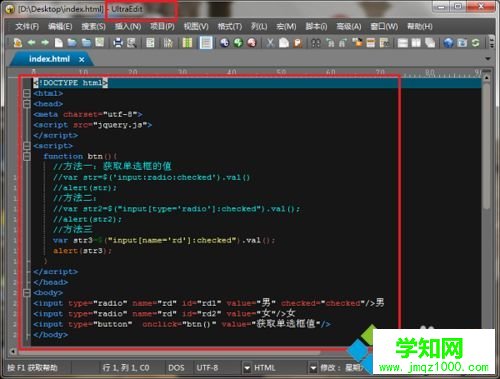The image size is (500, 379).
Task: Click the cascade windows icon
Action: (x=430, y=43)
